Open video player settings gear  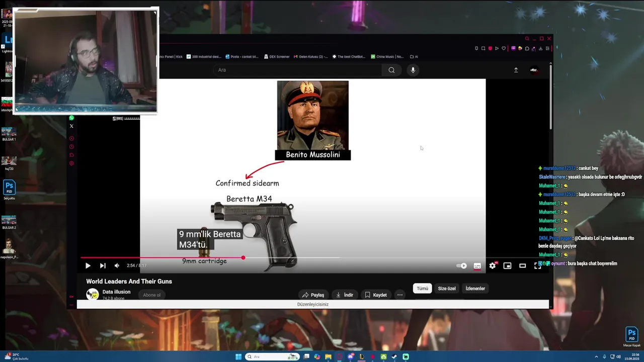click(x=493, y=266)
